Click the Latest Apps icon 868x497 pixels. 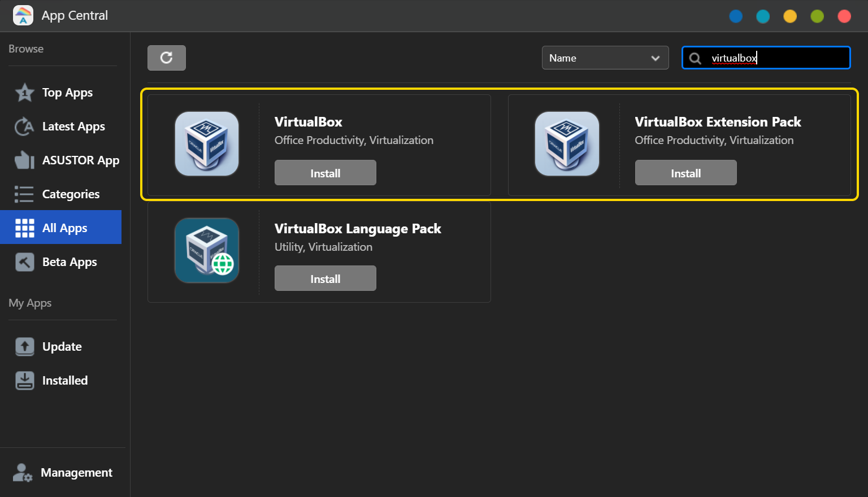[24, 127]
